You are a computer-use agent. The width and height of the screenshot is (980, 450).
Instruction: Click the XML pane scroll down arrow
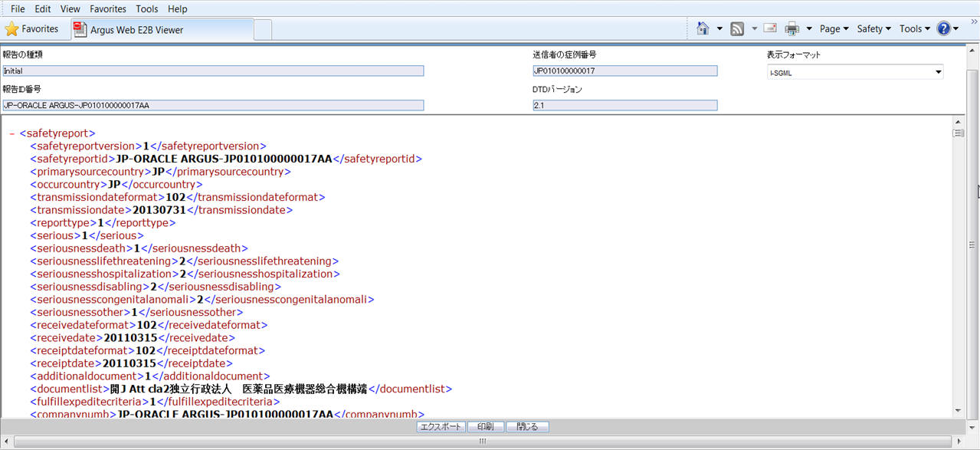pyautogui.click(x=958, y=412)
